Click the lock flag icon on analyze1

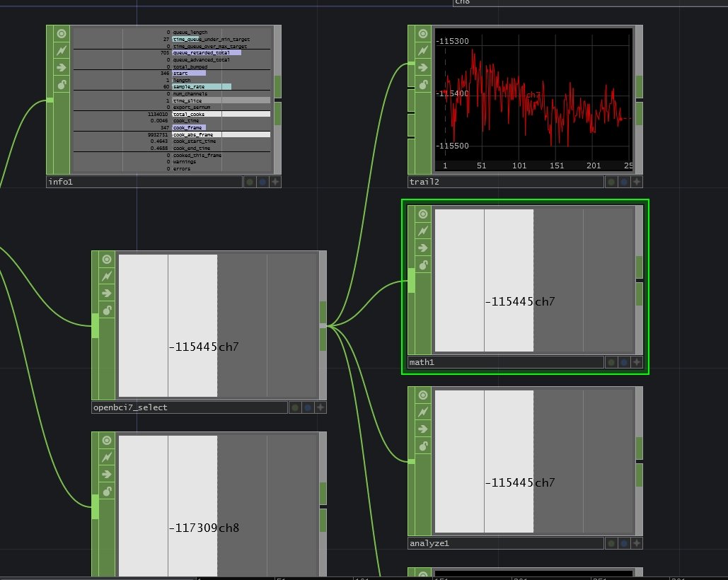(422, 446)
